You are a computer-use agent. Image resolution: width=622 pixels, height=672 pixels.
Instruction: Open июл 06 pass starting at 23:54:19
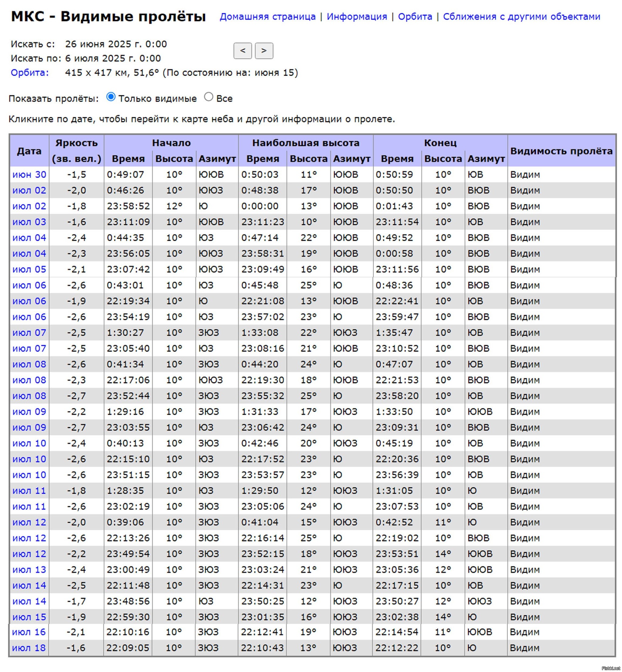(29, 317)
